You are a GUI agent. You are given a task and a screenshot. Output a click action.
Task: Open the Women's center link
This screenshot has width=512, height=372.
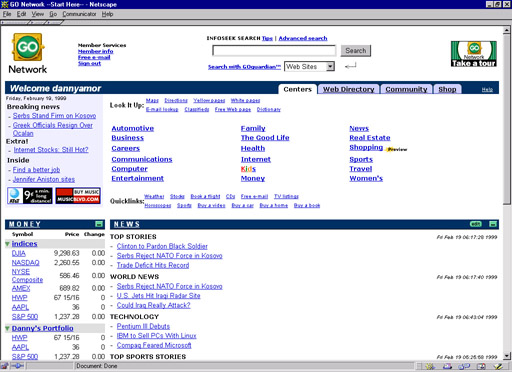point(366,178)
